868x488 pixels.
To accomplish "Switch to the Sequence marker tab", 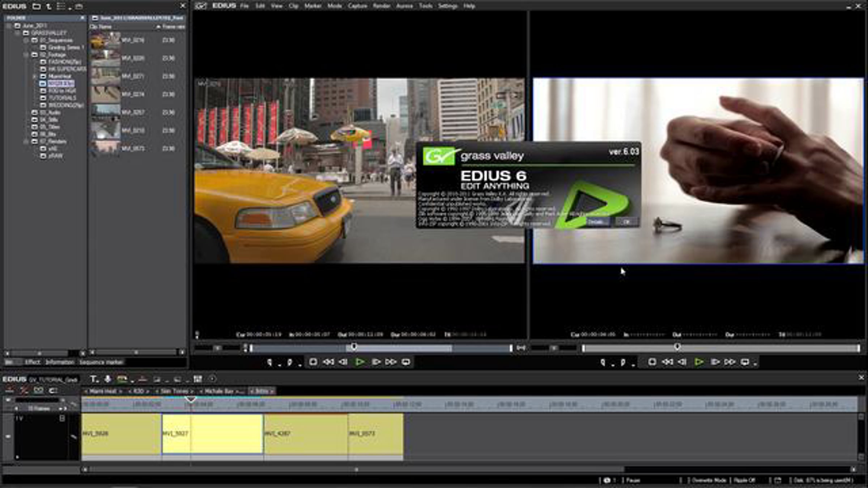I will (101, 362).
